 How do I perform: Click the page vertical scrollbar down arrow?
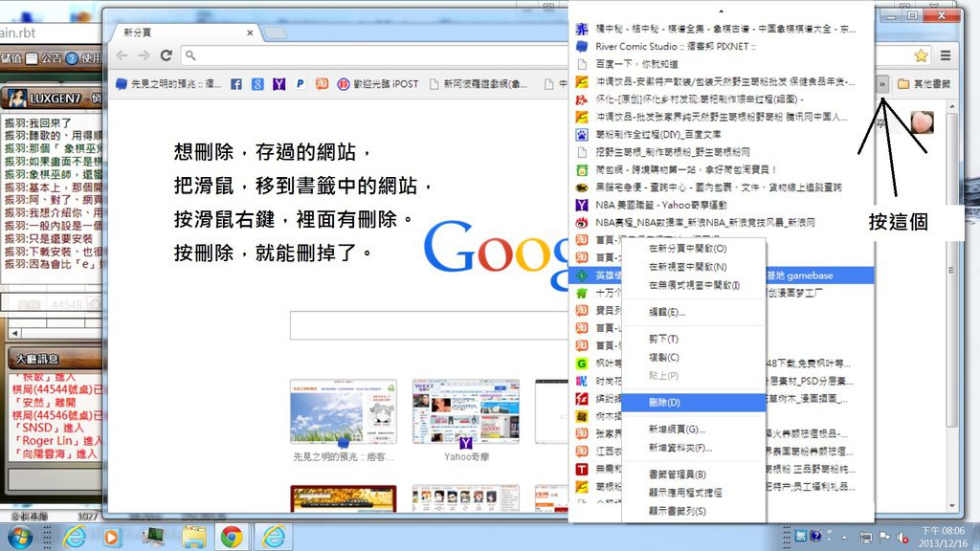pyautogui.click(x=952, y=507)
